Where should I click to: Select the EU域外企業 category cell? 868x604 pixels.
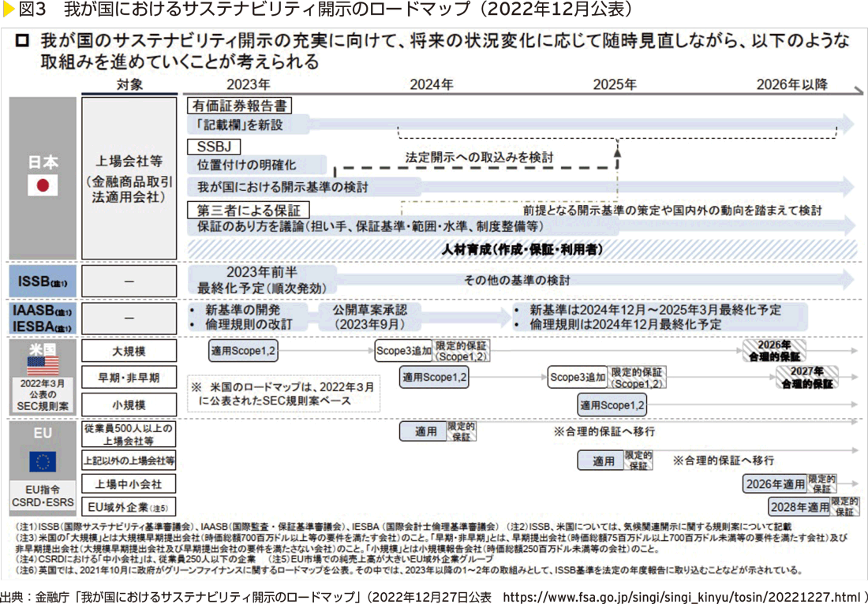point(129,507)
